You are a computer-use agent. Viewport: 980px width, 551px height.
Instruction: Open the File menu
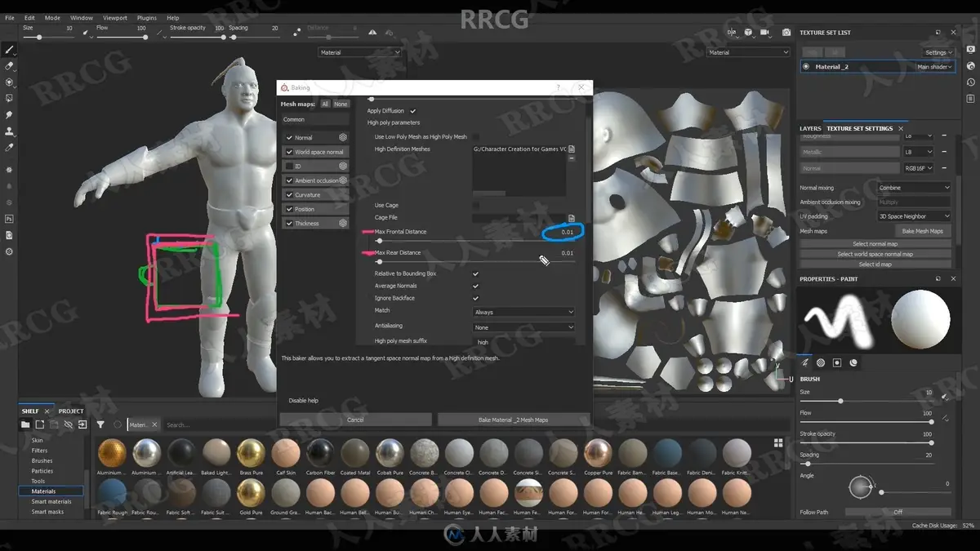tap(10, 17)
